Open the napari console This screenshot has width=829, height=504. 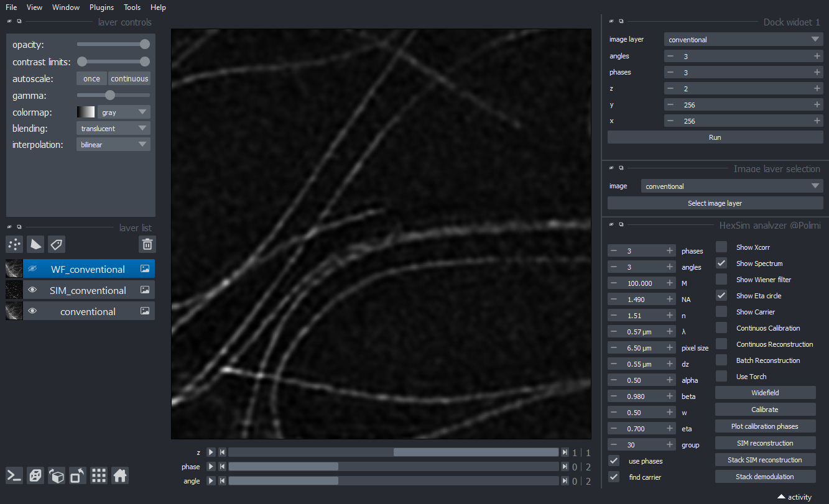[x=14, y=476]
